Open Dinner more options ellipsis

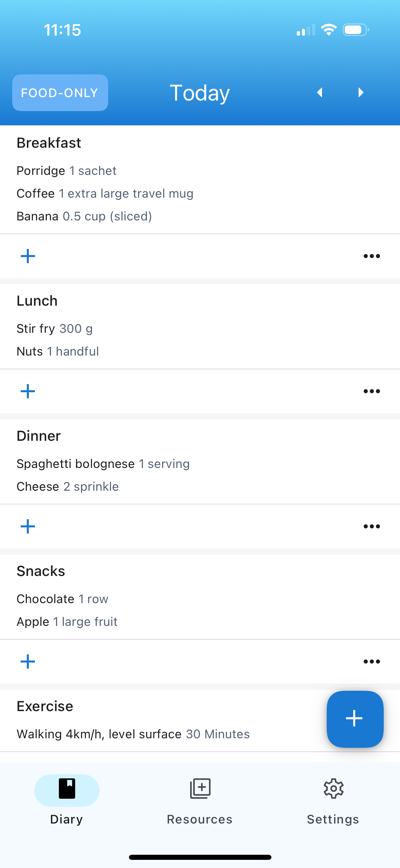tap(372, 526)
